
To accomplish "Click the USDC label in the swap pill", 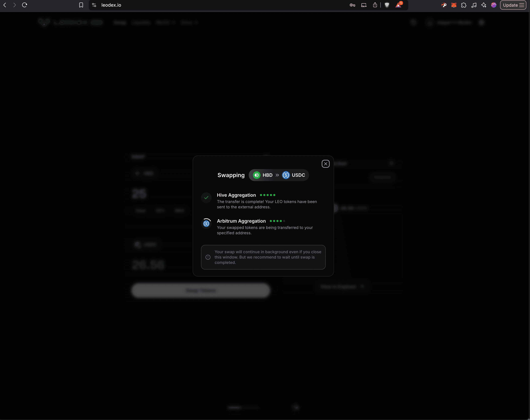I will 298,175.
